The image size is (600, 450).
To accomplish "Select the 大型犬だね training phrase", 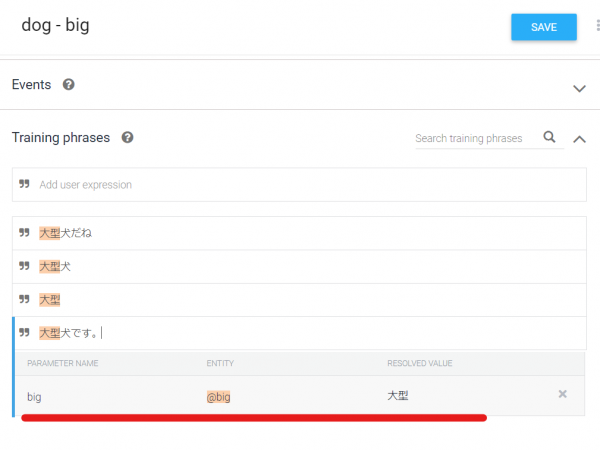I will tap(299, 233).
